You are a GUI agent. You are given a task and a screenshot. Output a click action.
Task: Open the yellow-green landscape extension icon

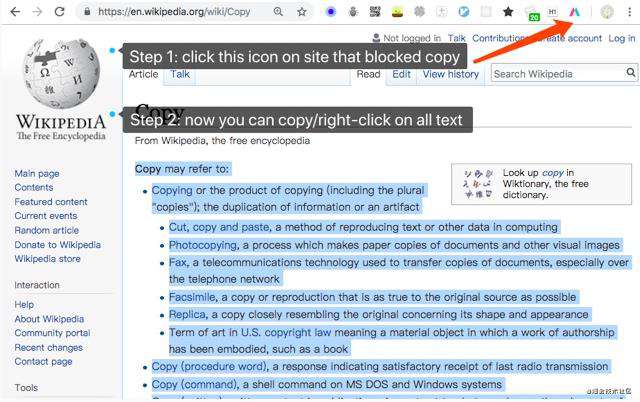(x=397, y=12)
